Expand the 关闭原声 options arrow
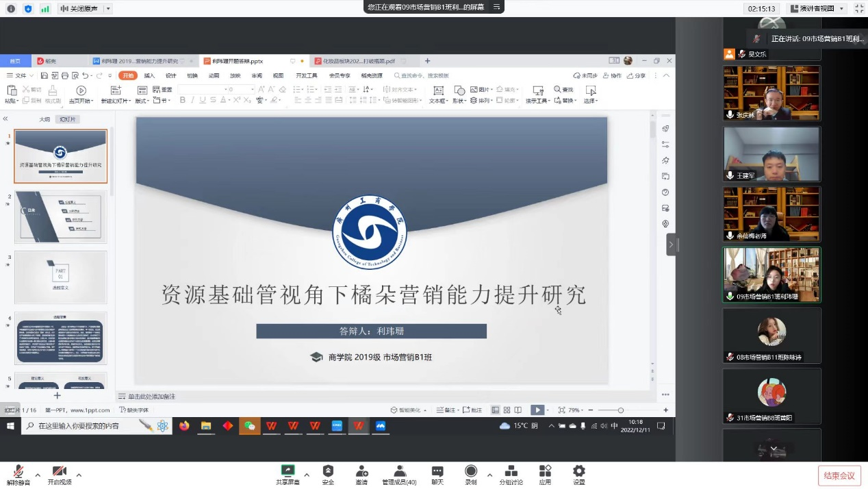The height and width of the screenshot is (489, 868). [x=108, y=9]
